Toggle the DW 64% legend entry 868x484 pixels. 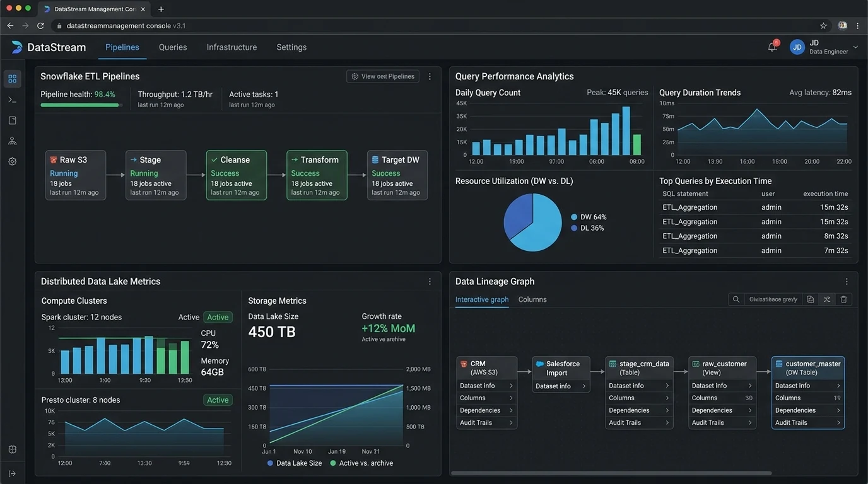click(x=589, y=217)
